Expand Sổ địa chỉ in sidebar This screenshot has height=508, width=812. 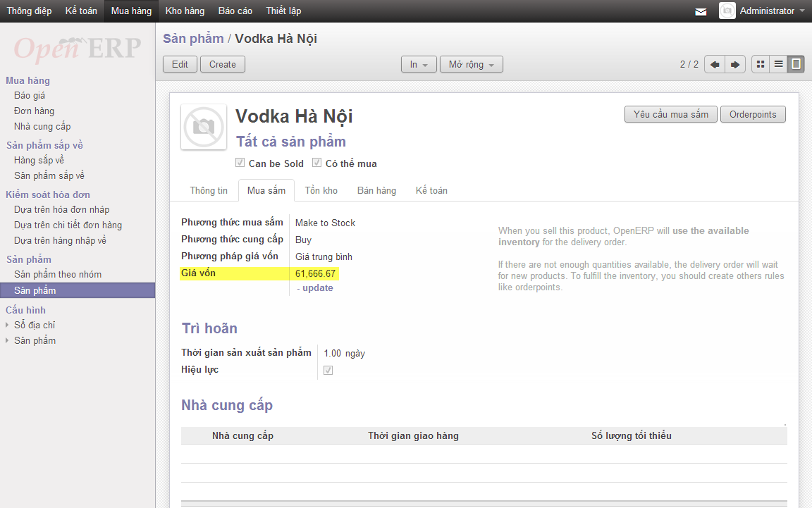click(x=34, y=326)
